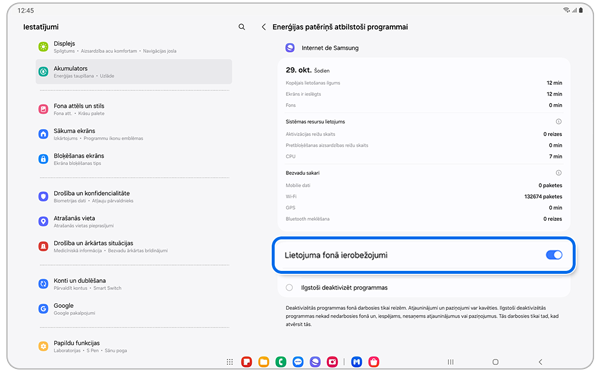Click the CPU 7 min value

point(556,156)
